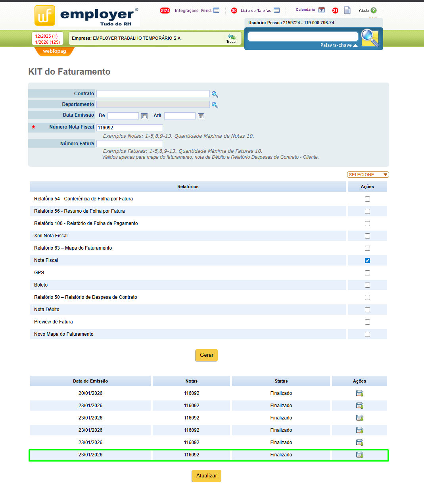Screen dimensions: 424x504
Task: Click the Contrato search magnifier icon
Action: pyautogui.click(x=215, y=94)
